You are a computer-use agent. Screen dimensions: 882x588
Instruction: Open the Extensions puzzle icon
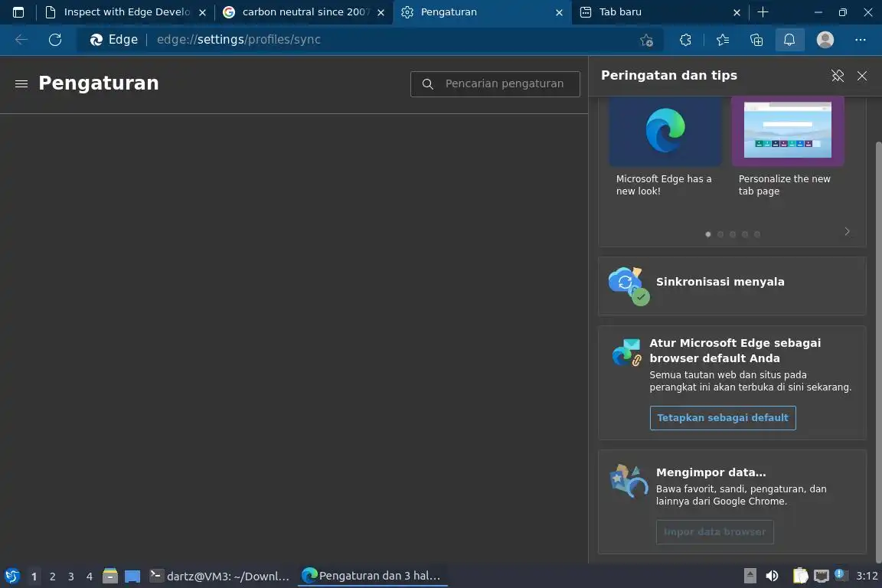coord(685,40)
